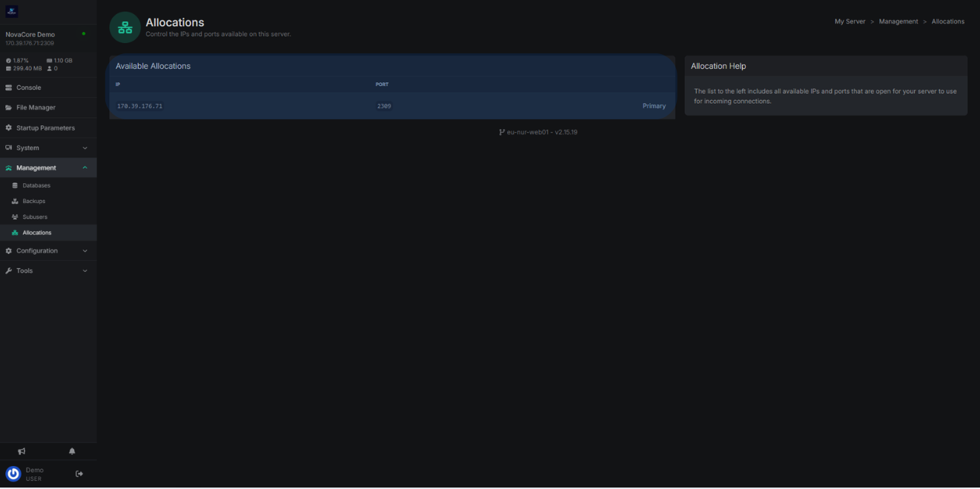Expand the Configuration menu chevron
The height and width of the screenshot is (489, 980).
(x=85, y=251)
